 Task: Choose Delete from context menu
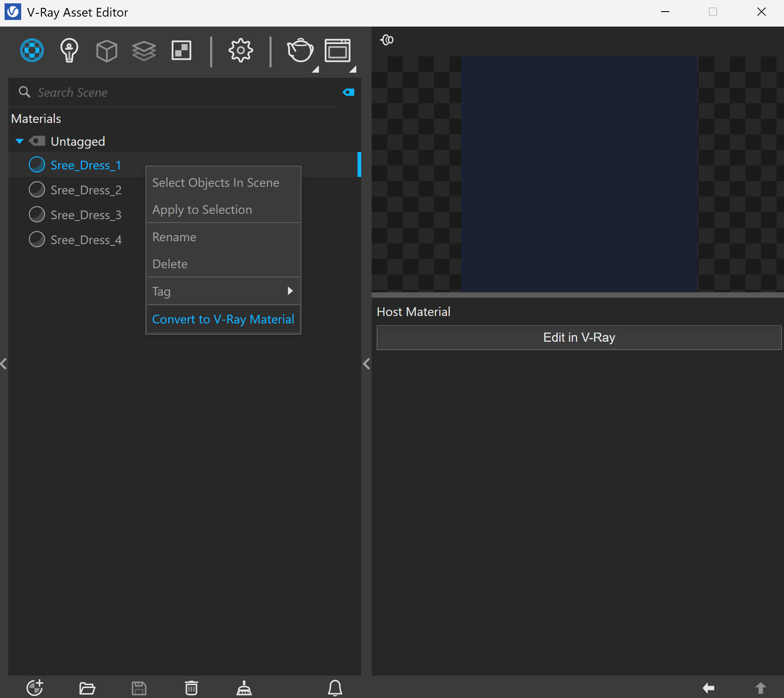pos(223,264)
